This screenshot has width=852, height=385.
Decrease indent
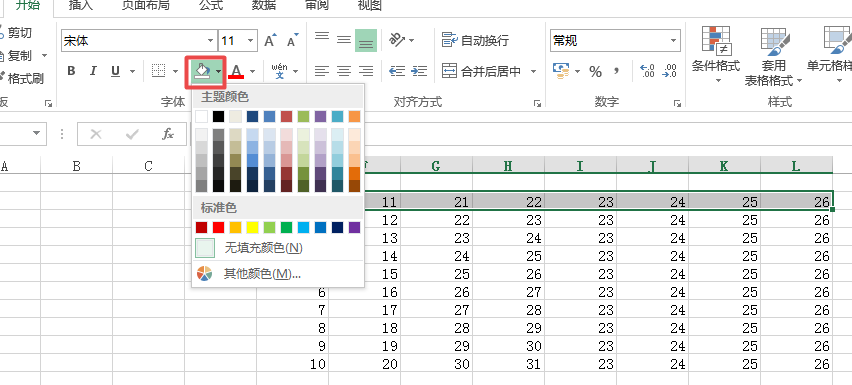[397, 71]
